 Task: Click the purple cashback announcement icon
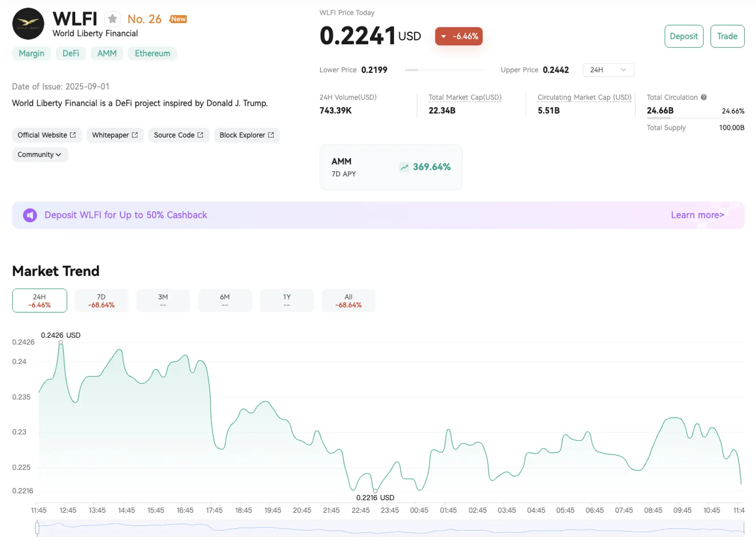(30, 215)
